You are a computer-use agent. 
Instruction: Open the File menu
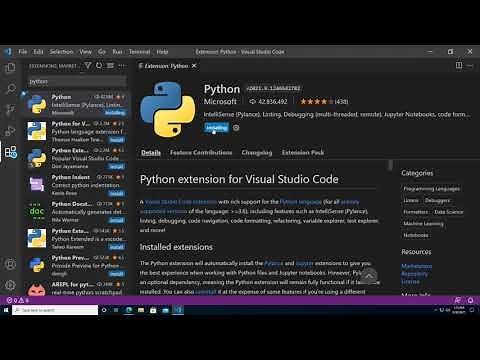click(x=23, y=52)
